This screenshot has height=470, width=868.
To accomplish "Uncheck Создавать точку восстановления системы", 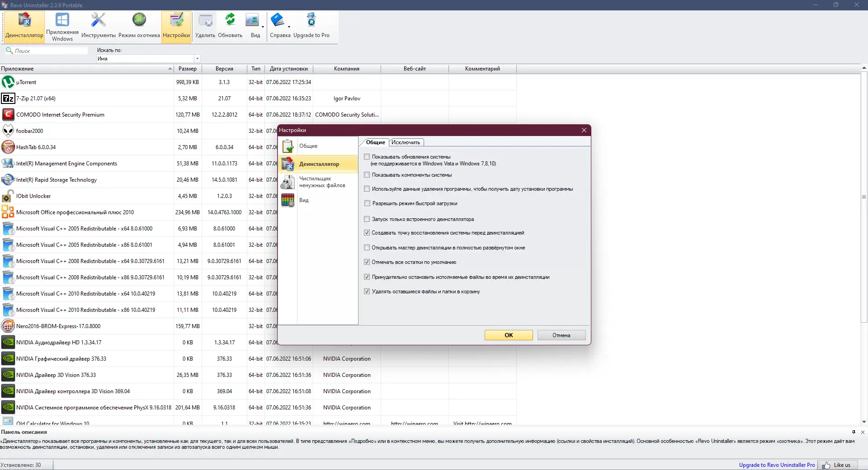I will click(367, 233).
